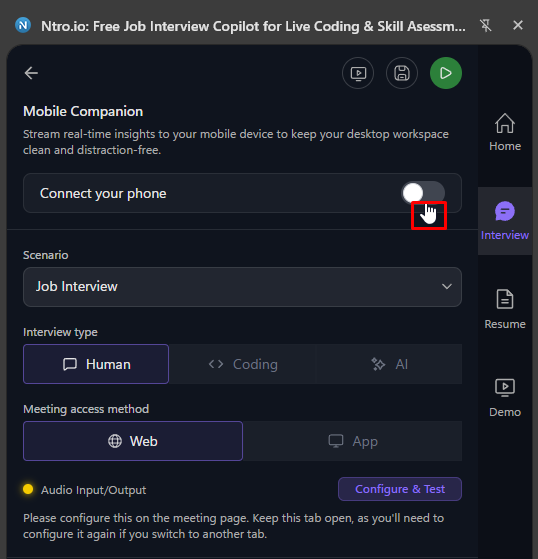The image size is (538, 559).
Task: Click the Mobile Companion heading
Action: coord(83,111)
